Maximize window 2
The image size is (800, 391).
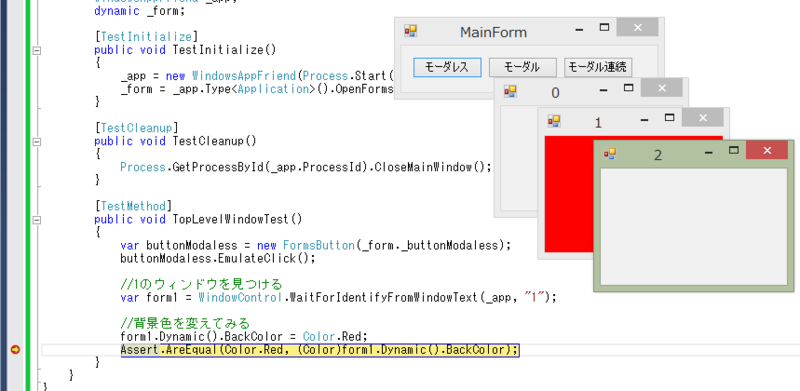tap(734, 150)
